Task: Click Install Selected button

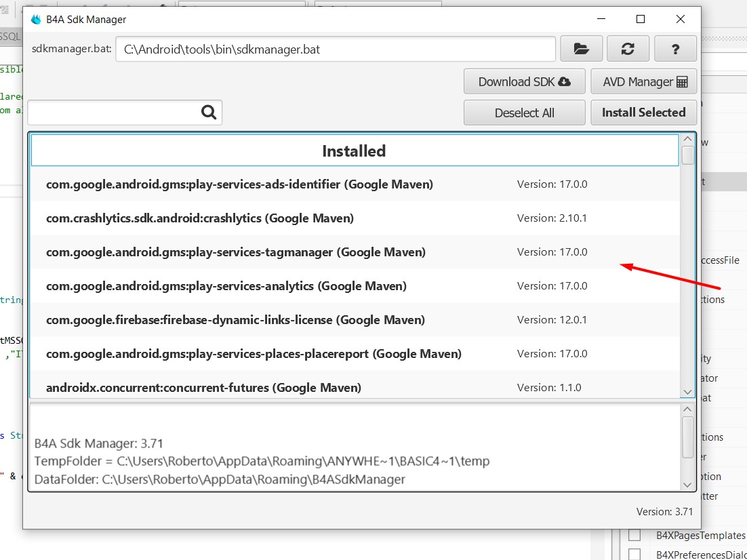Action: click(x=643, y=113)
